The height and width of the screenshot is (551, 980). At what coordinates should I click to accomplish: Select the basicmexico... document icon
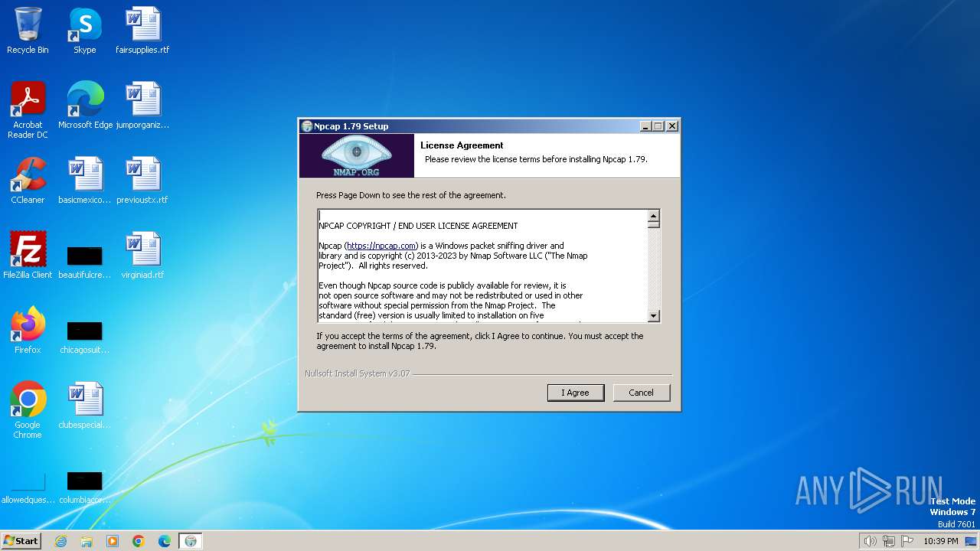[84, 181]
